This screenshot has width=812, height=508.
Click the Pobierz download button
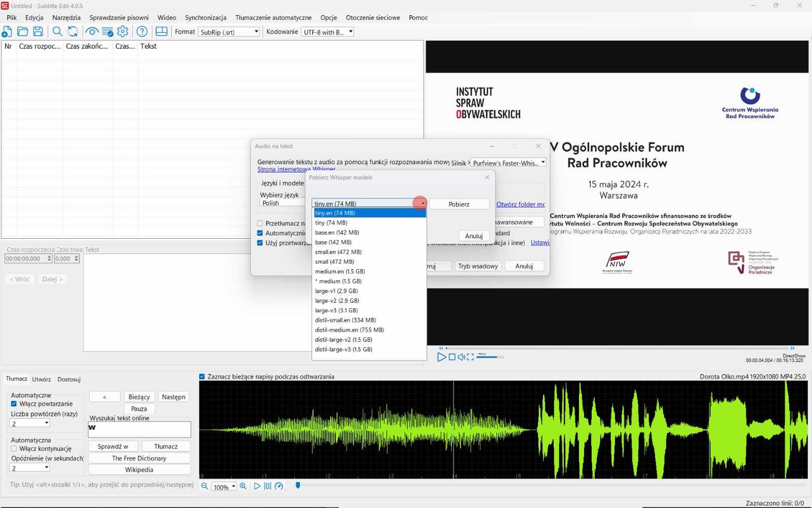(459, 204)
